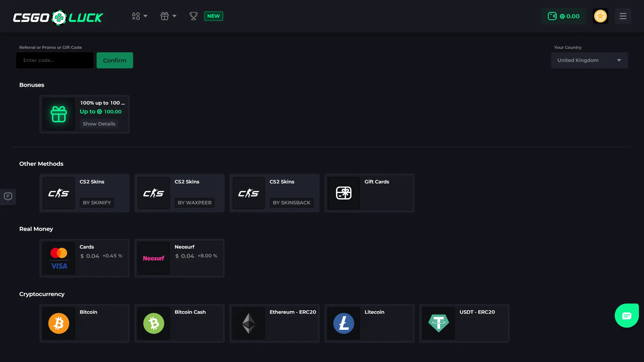Open the green live support chat bubble
The width and height of the screenshot is (644, 362).
[x=627, y=316]
